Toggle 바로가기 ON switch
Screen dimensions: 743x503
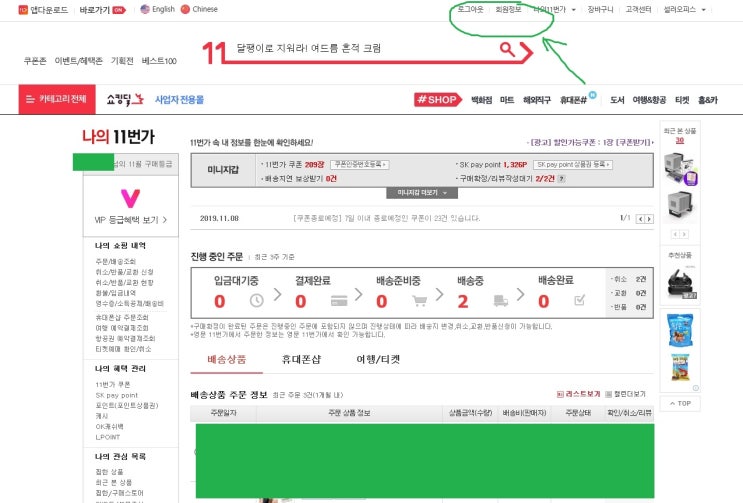click(x=119, y=10)
